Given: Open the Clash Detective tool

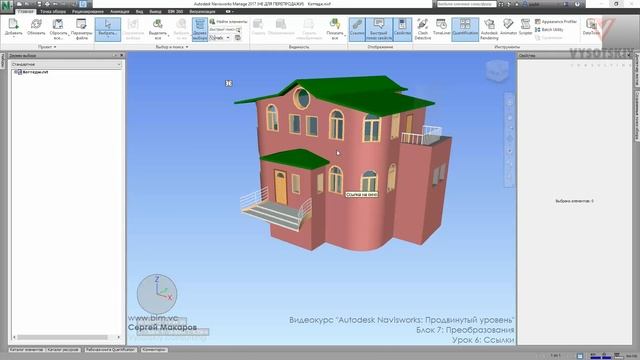Looking at the screenshot, I should pos(422,29).
